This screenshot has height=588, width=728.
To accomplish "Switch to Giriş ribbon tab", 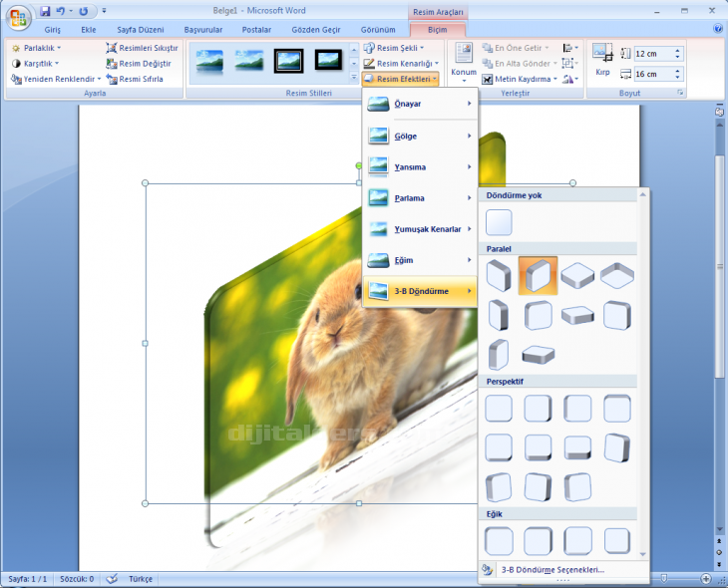I will pos(53,30).
